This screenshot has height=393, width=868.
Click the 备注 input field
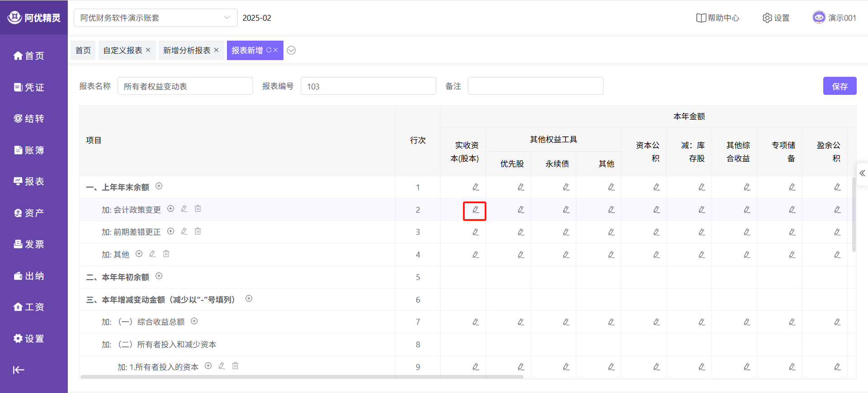click(535, 86)
